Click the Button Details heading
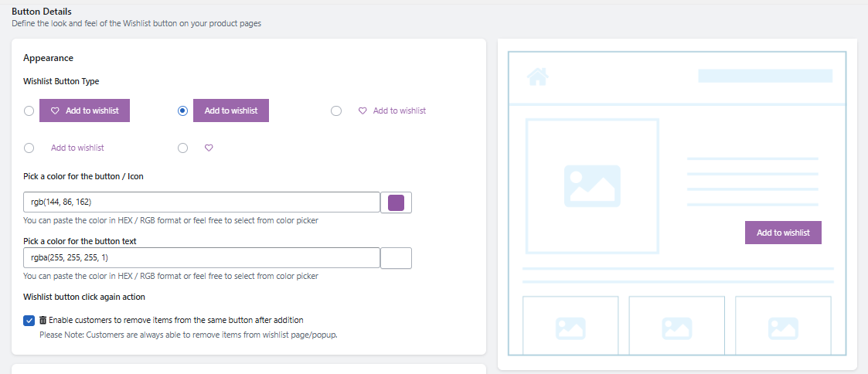The height and width of the screenshot is (374, 868). (x=42, y=11)
